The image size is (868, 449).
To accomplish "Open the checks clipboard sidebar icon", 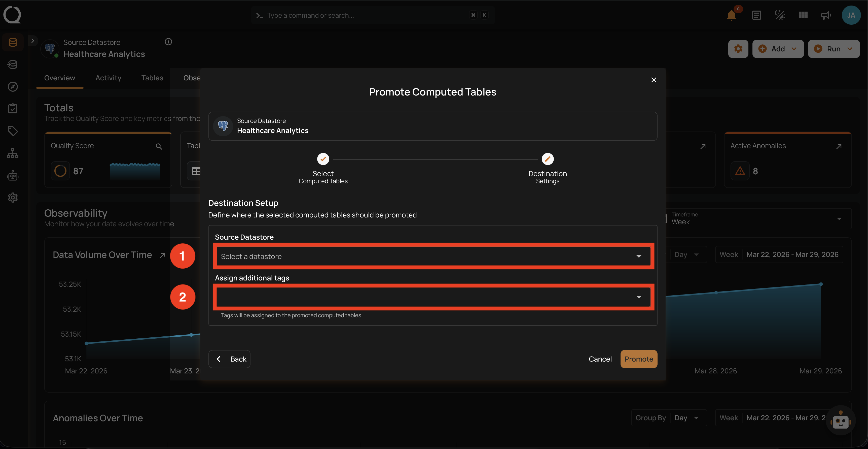I will [x=13, y=109].
